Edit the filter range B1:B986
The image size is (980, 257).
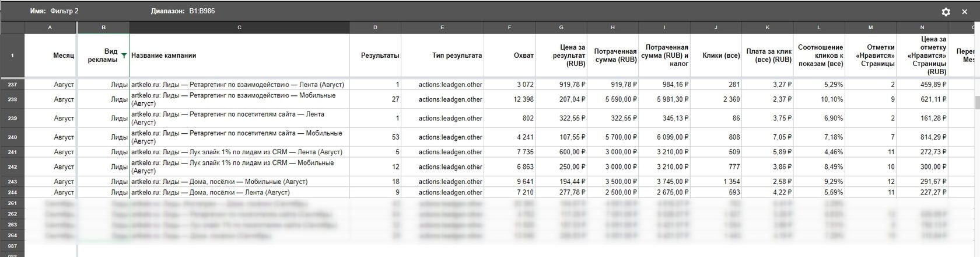click(202, 11)
